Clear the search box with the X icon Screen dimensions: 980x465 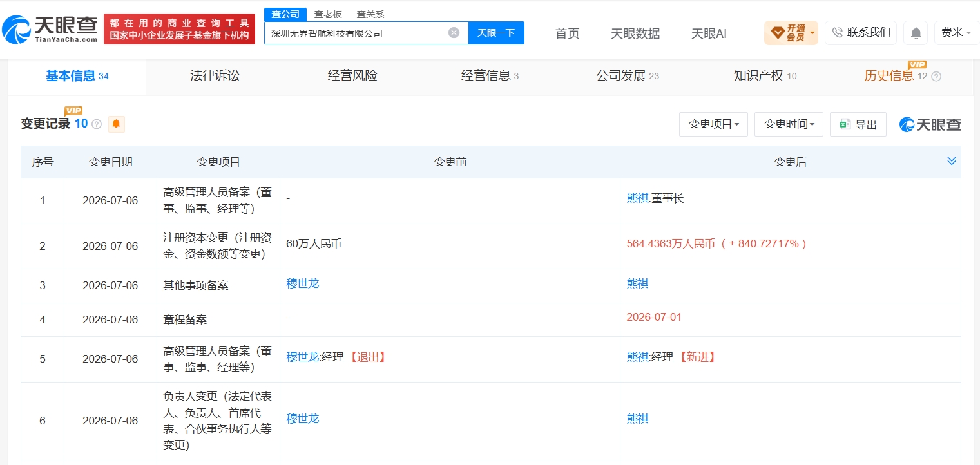click(454, 33)
